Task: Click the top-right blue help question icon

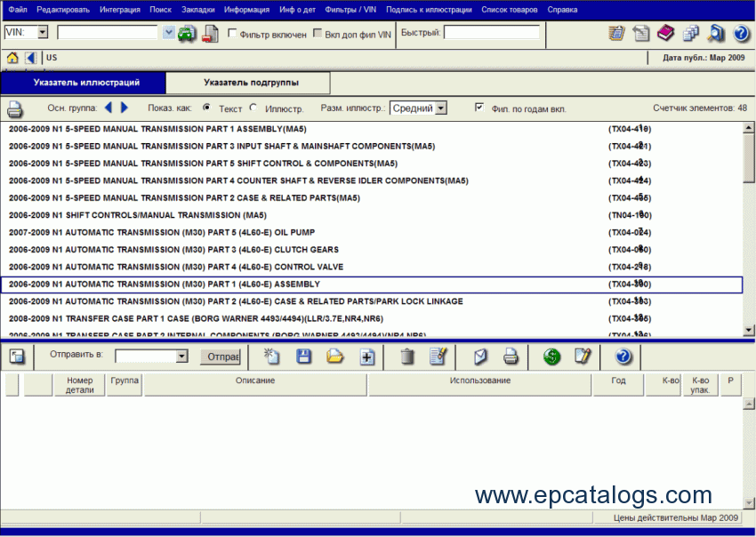Action: click(x=741, y=34)
